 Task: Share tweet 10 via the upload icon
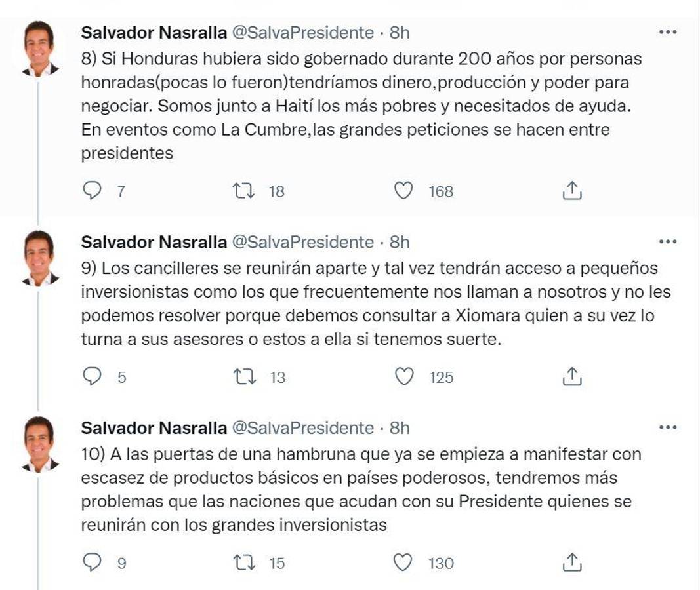pos(572,562)
